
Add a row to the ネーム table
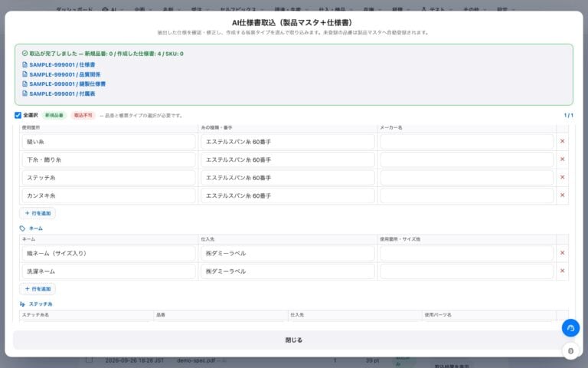tap(38, 289)
